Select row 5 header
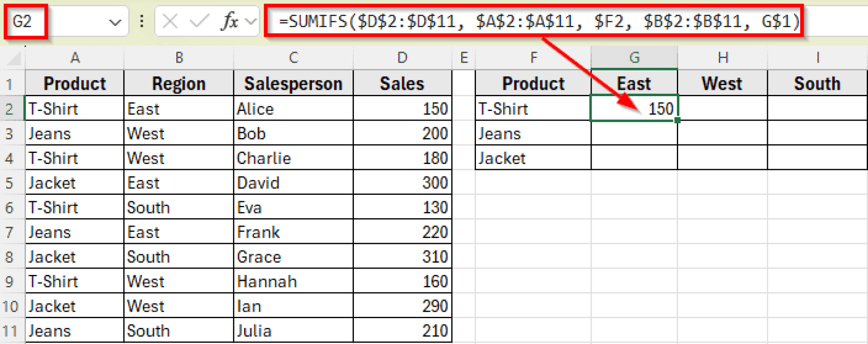 click(x=9, y=183)
